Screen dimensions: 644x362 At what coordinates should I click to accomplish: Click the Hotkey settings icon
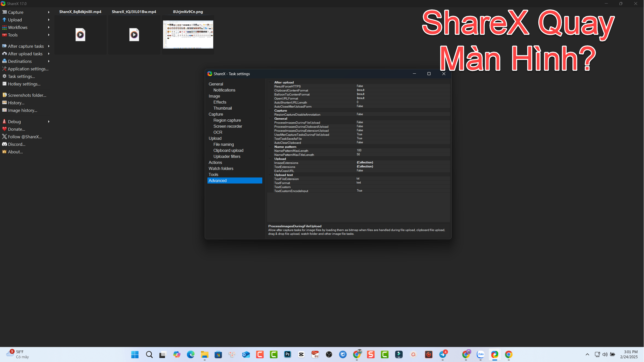(4, 84)
